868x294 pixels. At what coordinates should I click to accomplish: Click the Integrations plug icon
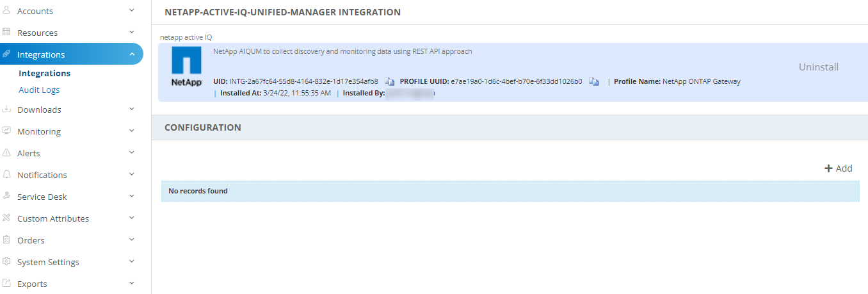[x=6, y=54]
